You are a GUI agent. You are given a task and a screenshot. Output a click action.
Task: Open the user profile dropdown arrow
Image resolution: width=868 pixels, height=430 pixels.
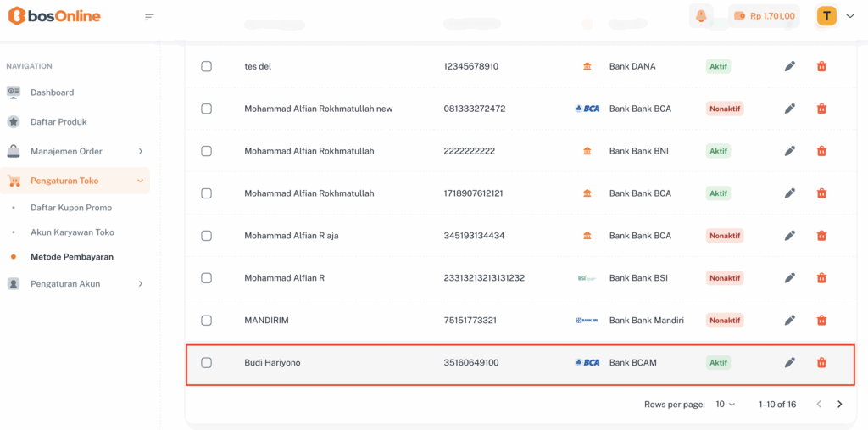click(x=849, y=16)
